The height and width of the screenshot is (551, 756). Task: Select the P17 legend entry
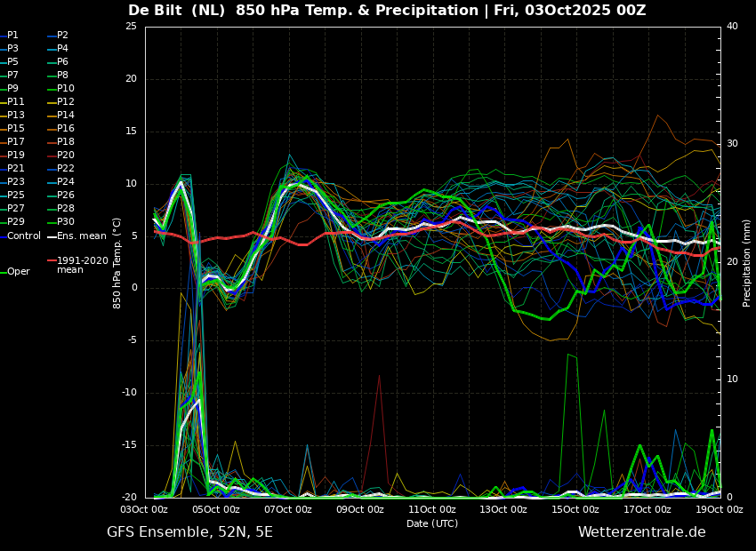coord(12,141)
